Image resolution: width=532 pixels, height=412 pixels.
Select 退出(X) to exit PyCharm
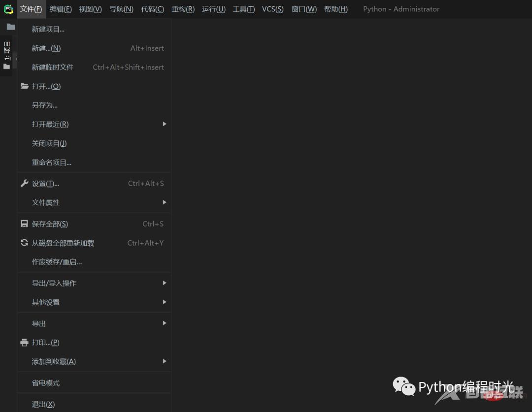pos(43,404)
